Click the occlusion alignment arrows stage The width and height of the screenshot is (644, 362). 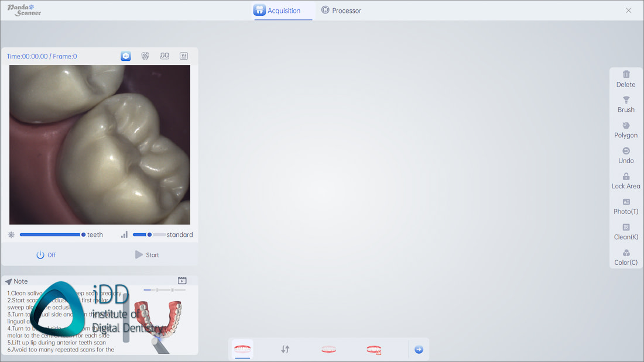[286, 349]
